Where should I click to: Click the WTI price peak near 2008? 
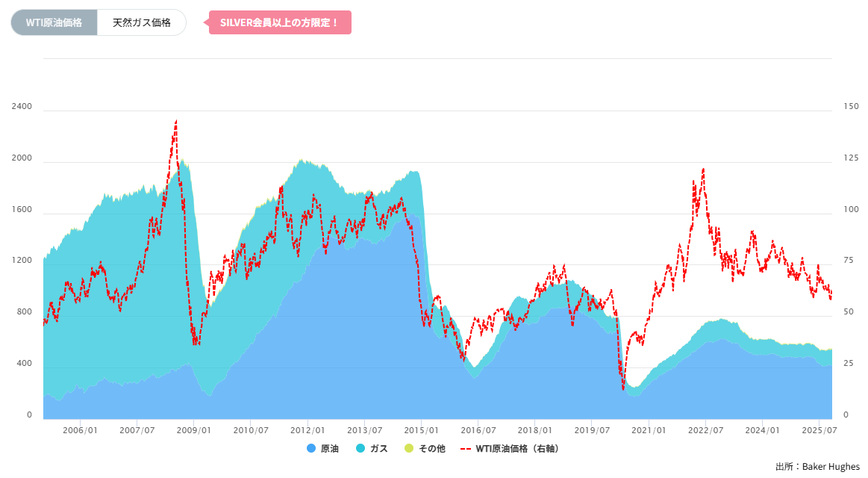tap(176, 121)
